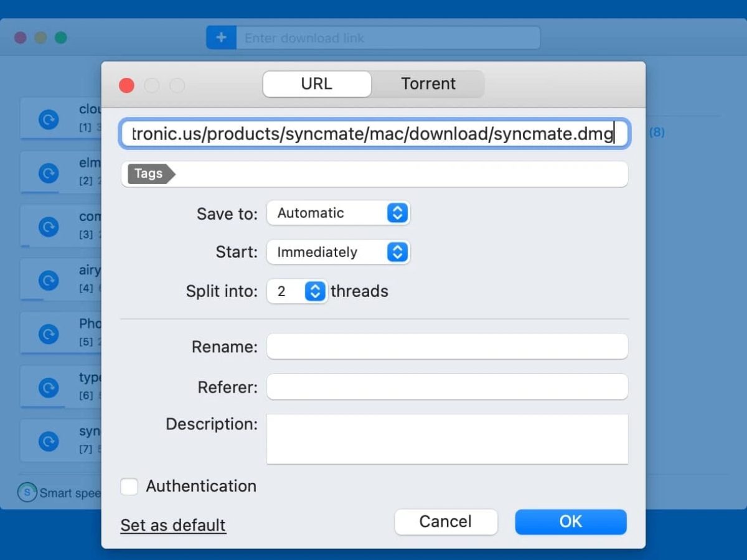Click into the Description text area
Viewport: 747px width, 560px height.
click(x=447, y=439)
